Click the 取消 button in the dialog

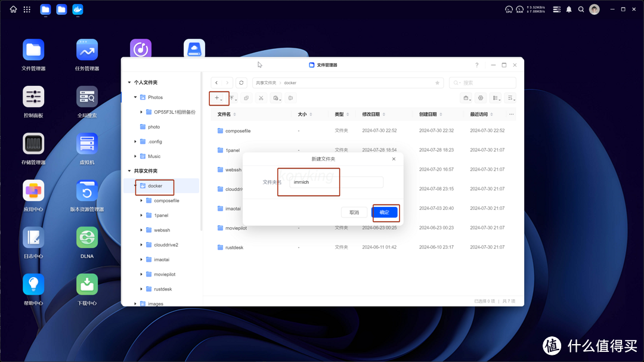(354, 212)
